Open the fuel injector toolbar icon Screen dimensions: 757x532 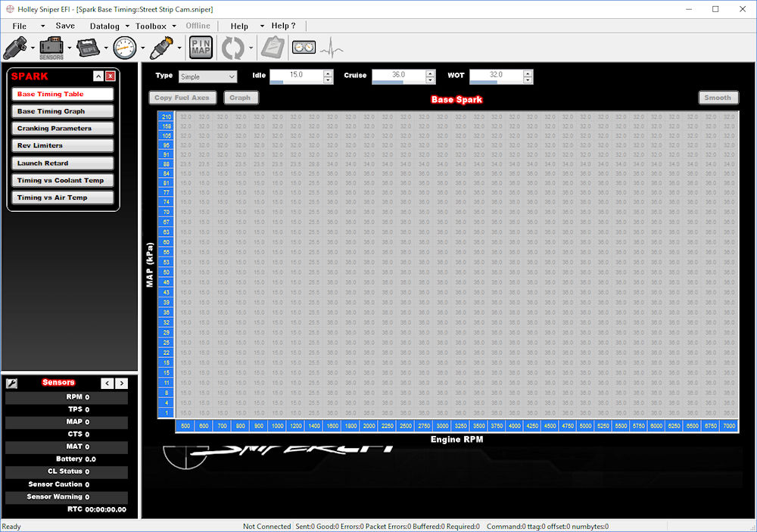15,48
